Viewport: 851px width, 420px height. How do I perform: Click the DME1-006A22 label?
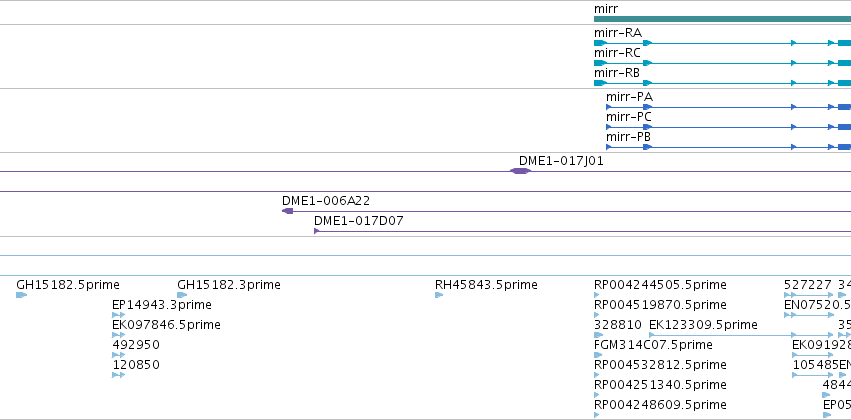[x=326, y=201]
